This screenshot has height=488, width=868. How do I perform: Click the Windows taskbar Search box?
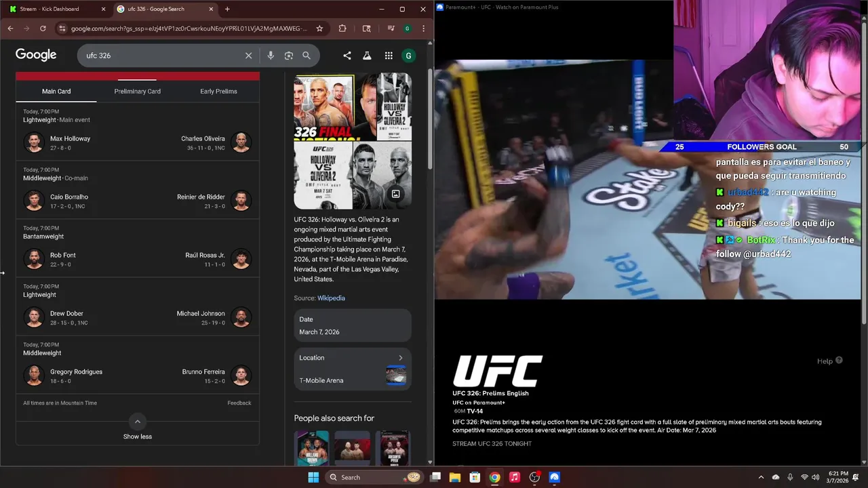(374, 477)
